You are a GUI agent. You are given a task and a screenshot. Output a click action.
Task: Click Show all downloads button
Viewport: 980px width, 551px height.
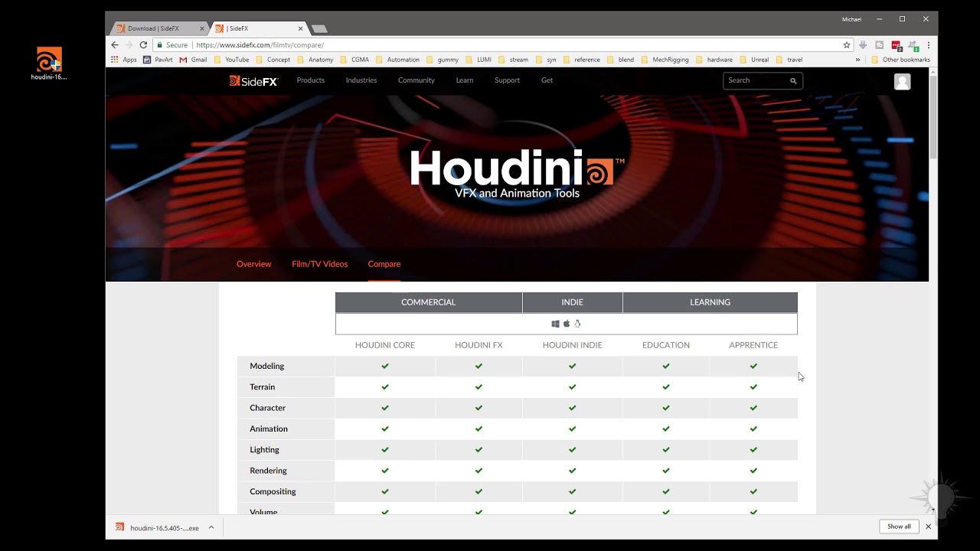point(900,527)
